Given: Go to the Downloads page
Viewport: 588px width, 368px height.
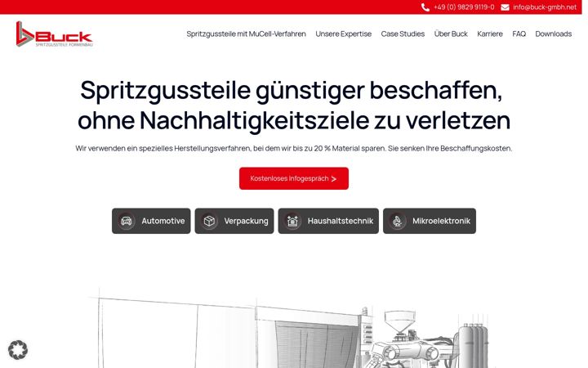Looking at the screenshot, I should (x=553, y=34).
